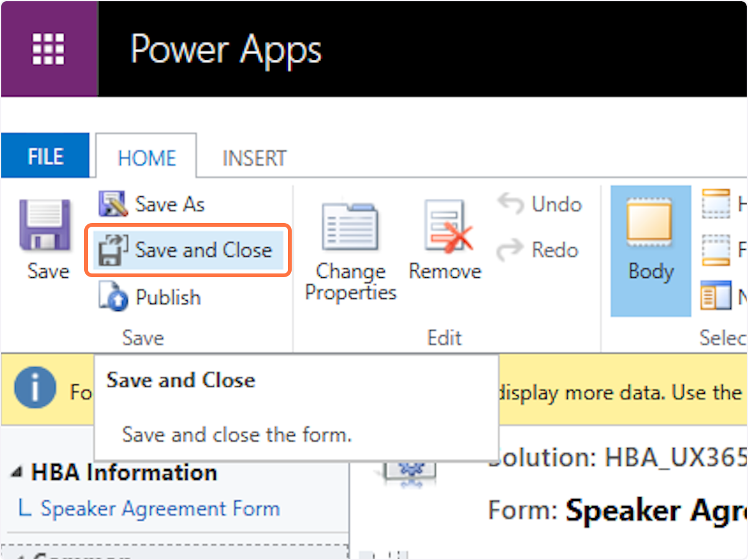
Task: Click the Redo arrow icon
Action: [511, 250]
